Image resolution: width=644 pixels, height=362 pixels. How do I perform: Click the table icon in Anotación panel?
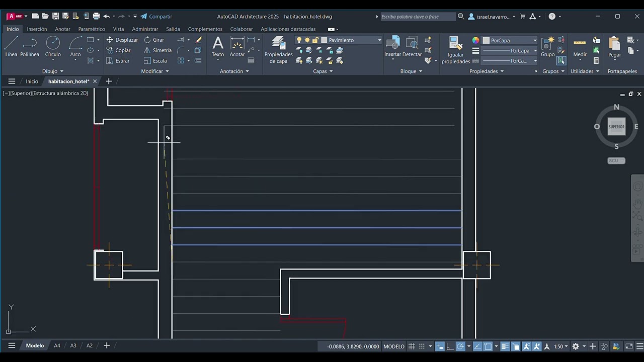pyautogui.click(x=251, y=61)
